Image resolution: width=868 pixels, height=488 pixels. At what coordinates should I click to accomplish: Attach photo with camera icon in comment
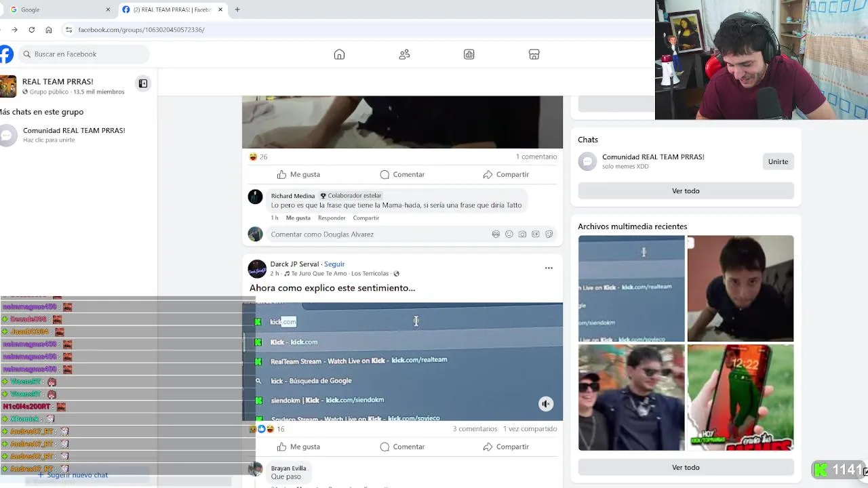[x=522, y=235]
